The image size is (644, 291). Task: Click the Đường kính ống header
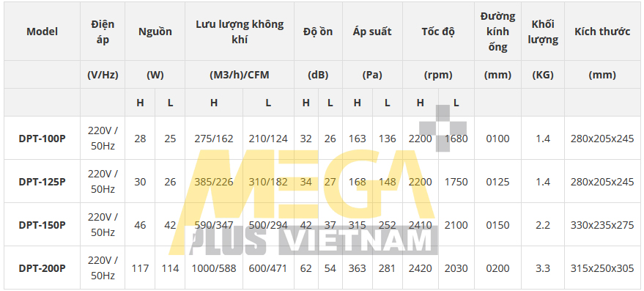click(497, 32)
